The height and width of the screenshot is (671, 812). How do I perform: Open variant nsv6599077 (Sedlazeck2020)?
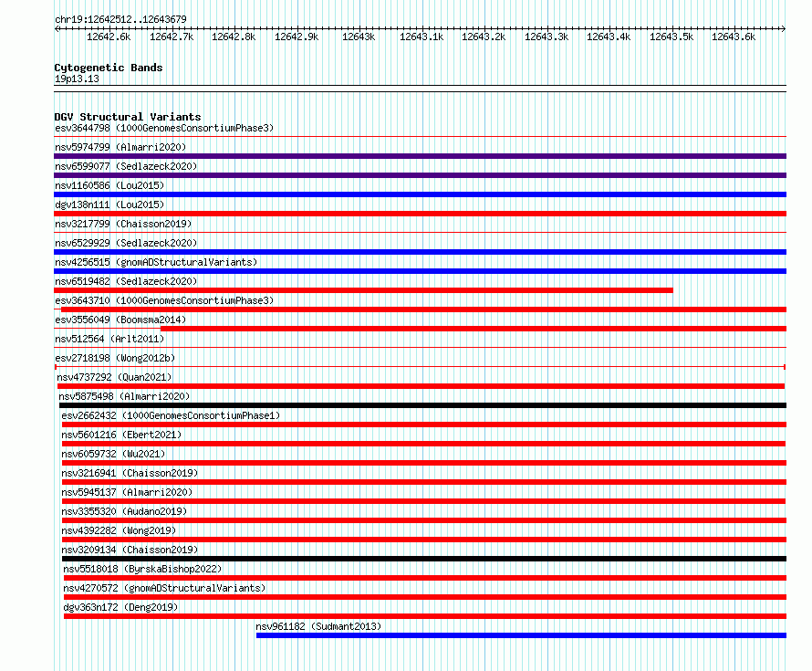click(x=126, y=166)
